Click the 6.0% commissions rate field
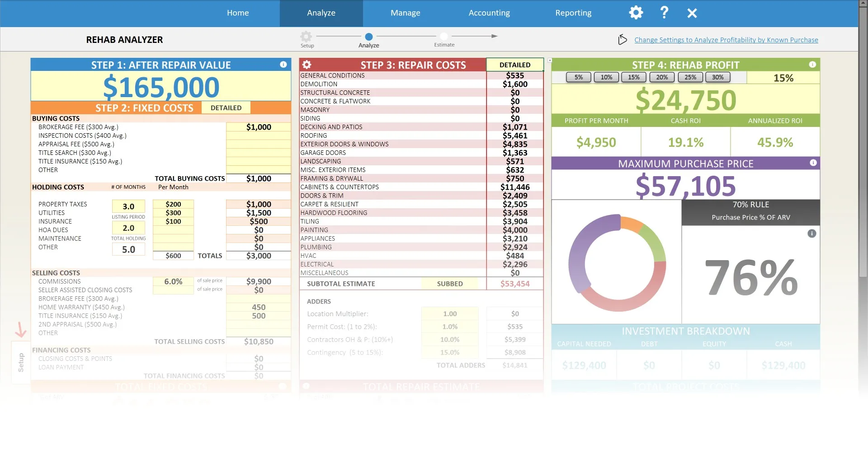 coord(173,281)
